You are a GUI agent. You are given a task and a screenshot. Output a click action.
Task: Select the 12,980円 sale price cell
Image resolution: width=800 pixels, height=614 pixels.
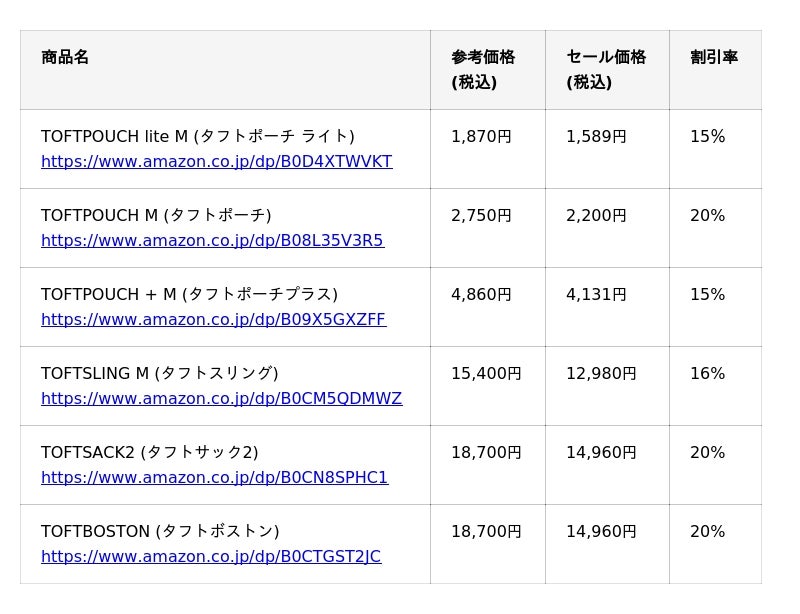(x=601, y=373)
